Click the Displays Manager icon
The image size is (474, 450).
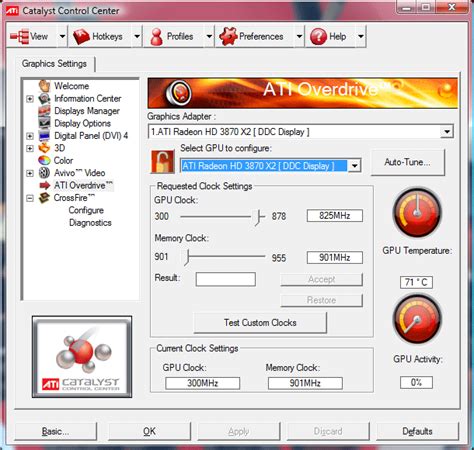(44, 111)
